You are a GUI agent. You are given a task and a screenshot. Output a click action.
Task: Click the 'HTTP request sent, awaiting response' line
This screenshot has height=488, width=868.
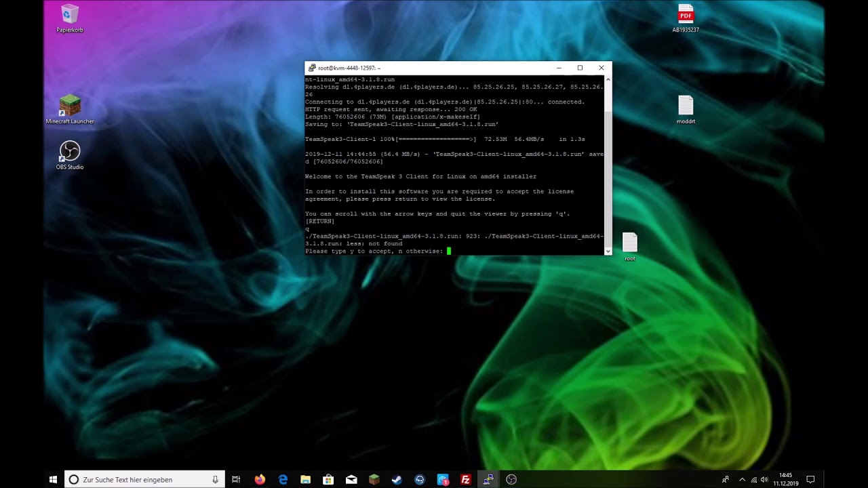pyautogui.click(x=391, y=109)
